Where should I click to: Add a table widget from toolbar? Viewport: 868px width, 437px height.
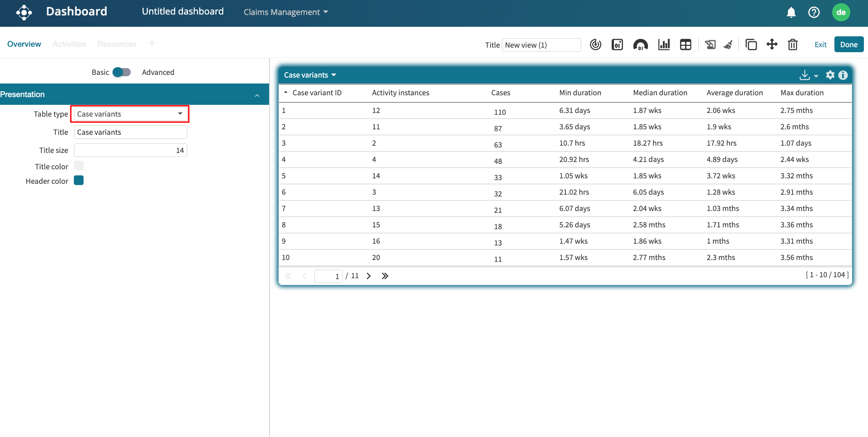click(686, 44)
